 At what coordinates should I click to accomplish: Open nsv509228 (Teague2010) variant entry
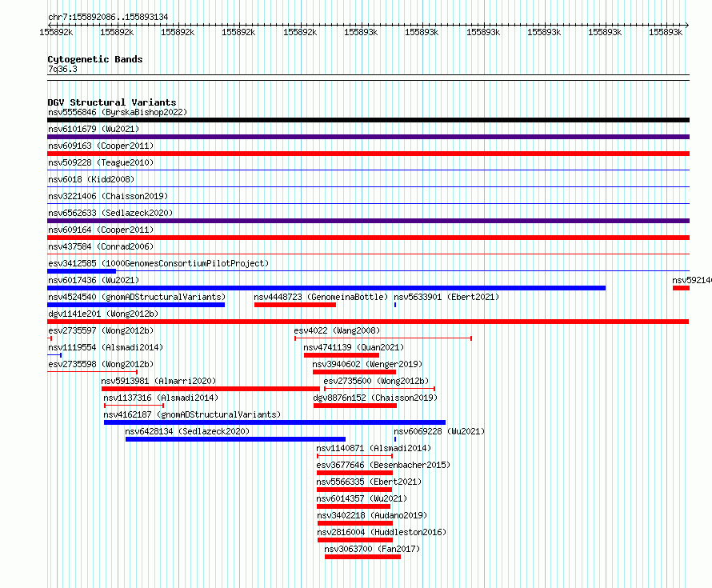[101, 162]
